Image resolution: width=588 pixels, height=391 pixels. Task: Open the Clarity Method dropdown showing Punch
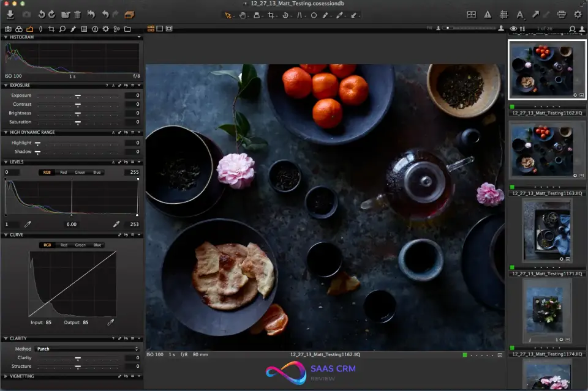tap(86, 349)
